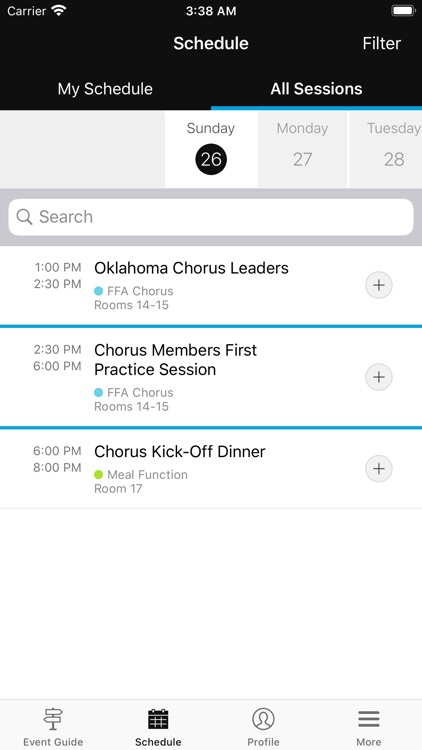Add Chorus Members First Practice Session plus icon
This screenshot has height=750, width=422.
378,377
